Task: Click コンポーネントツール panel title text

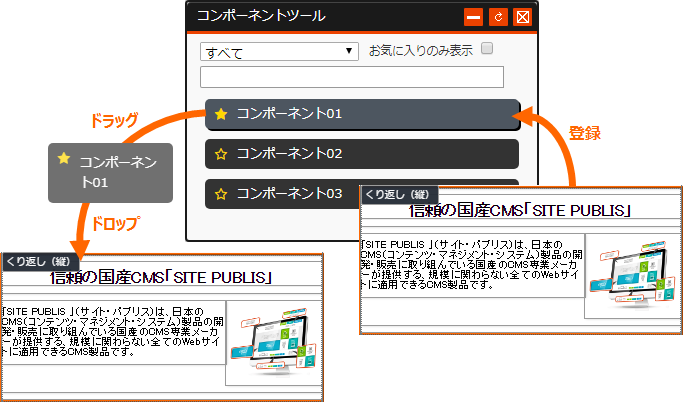Action: [261, 16]
